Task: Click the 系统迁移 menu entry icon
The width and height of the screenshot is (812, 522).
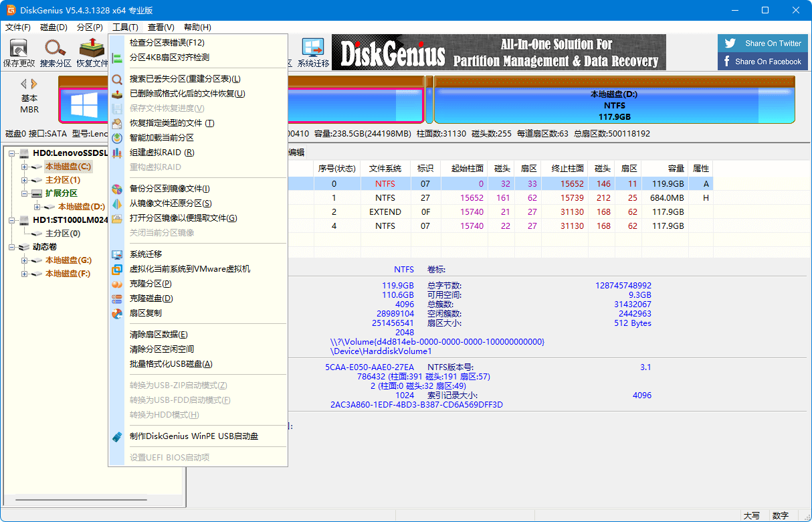Action: (117, 254)
